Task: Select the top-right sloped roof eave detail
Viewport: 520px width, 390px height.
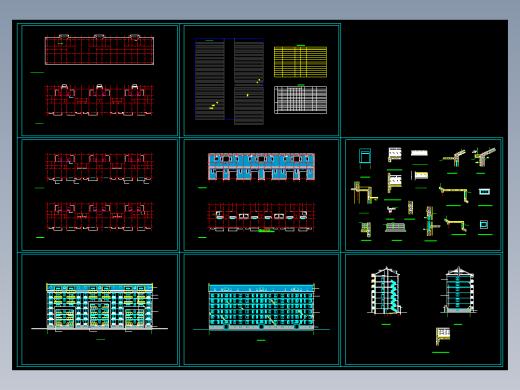Action: pos(484,157)
